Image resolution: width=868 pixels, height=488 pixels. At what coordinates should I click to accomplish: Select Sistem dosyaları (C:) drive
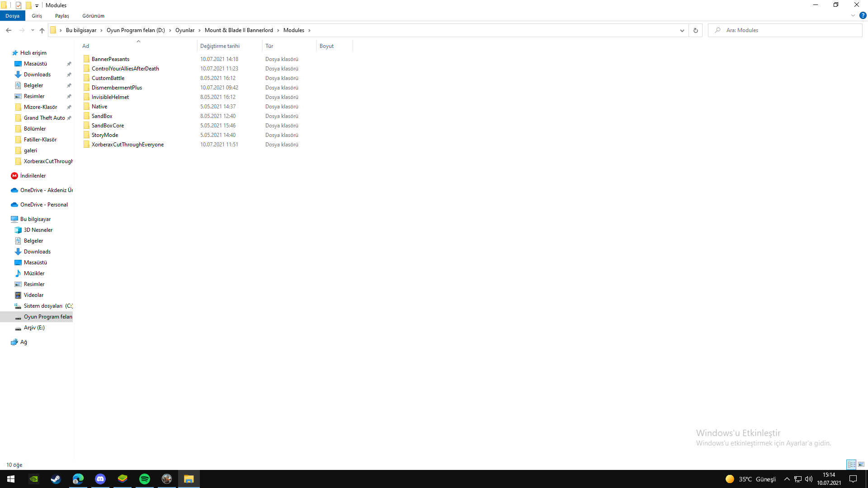48,306
